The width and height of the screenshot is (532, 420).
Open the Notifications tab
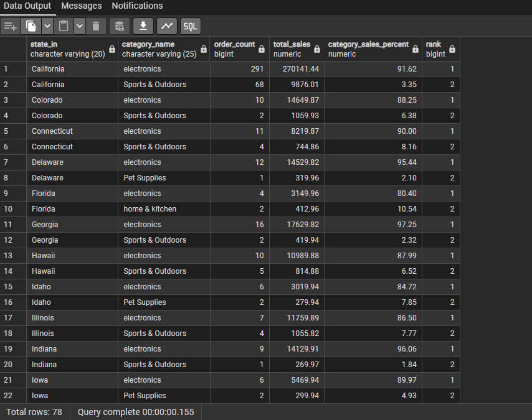[x=137, y=6]
